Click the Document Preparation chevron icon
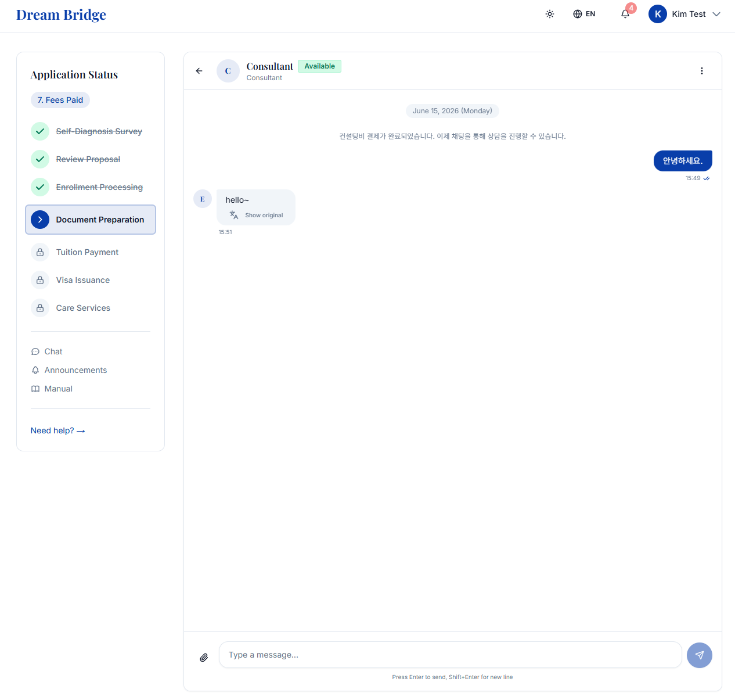This screenshot has height=700, width=735. point(40,220)
